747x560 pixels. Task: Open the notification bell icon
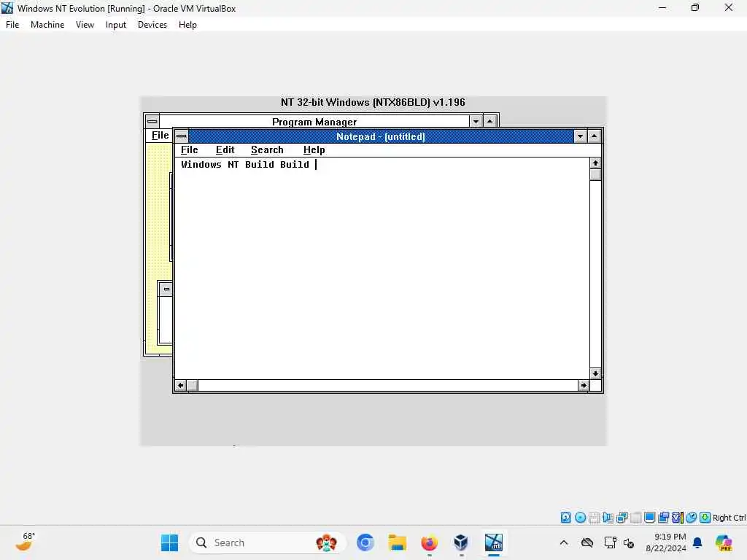[697, 542]
